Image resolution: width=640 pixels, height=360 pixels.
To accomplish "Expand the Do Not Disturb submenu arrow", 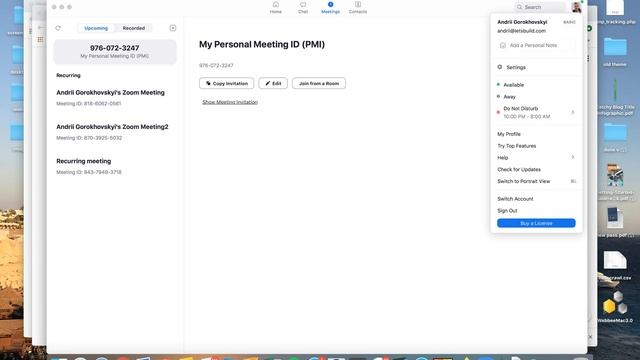I will coord(573,112).
